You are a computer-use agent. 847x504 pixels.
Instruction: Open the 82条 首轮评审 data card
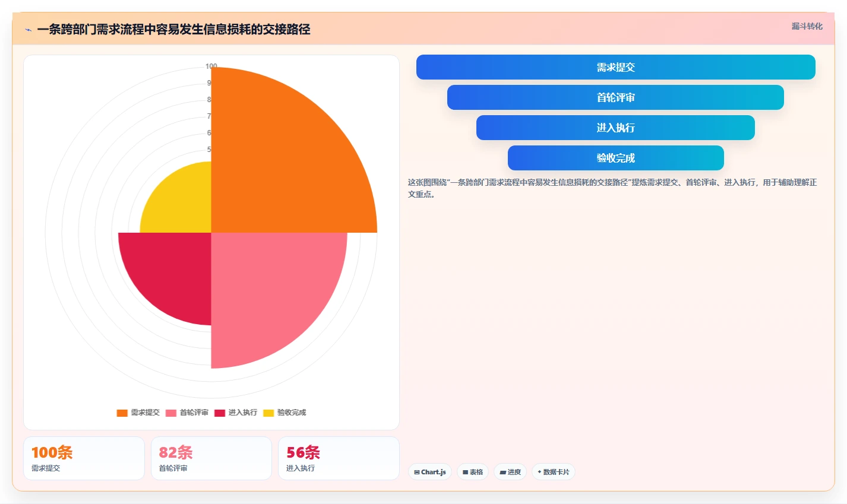tap(211, 458)
